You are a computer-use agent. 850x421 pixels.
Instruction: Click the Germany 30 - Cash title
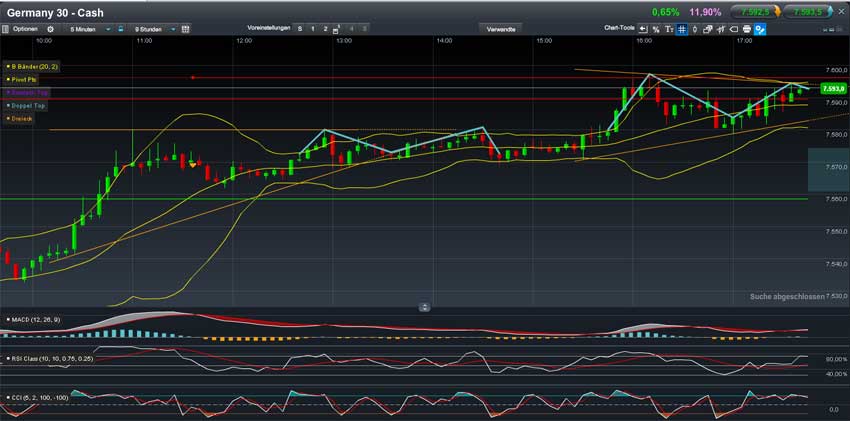coord(55,12)
